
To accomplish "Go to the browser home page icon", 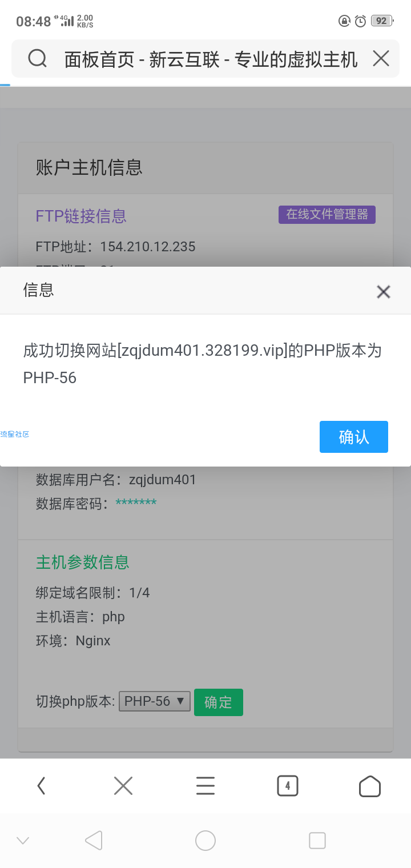I will tap(370, 786).
